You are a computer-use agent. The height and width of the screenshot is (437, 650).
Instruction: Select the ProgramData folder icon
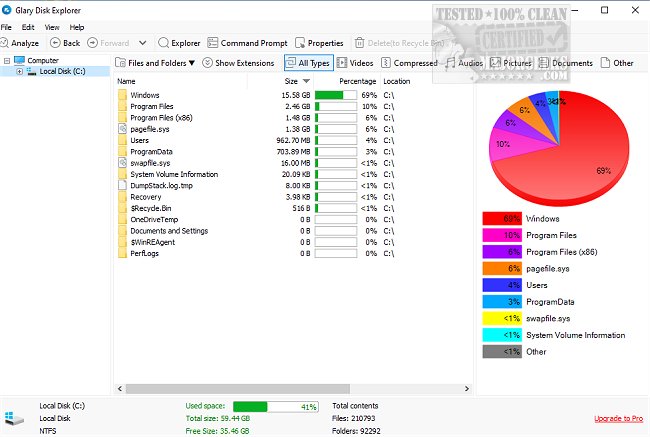point(122,152)
